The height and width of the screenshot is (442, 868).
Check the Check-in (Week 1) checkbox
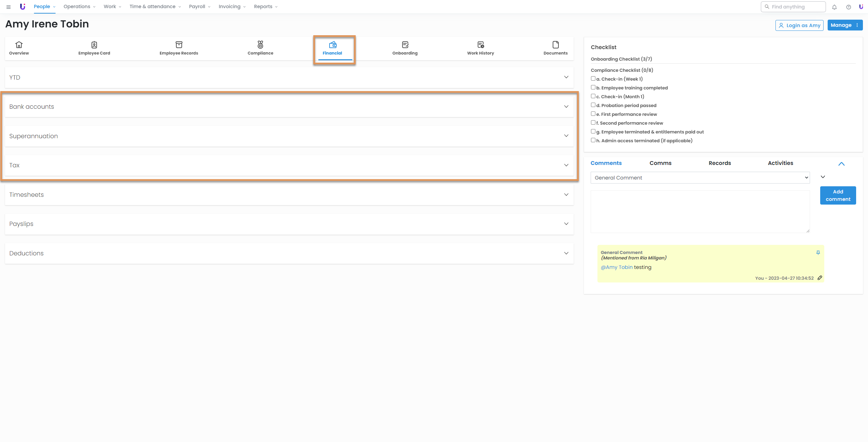pyautogui.click(x=593, y=79)
